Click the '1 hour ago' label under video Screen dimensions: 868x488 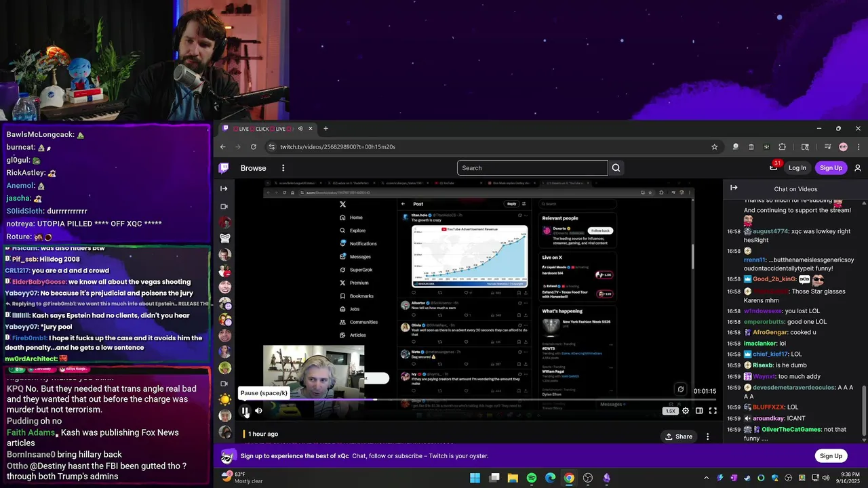tap(263, 434)
